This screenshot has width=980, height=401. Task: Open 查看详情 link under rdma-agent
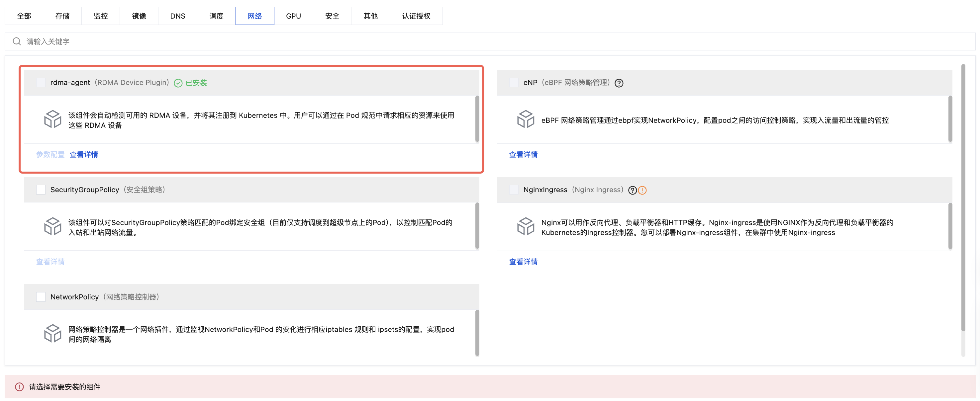tap(84, 154)
